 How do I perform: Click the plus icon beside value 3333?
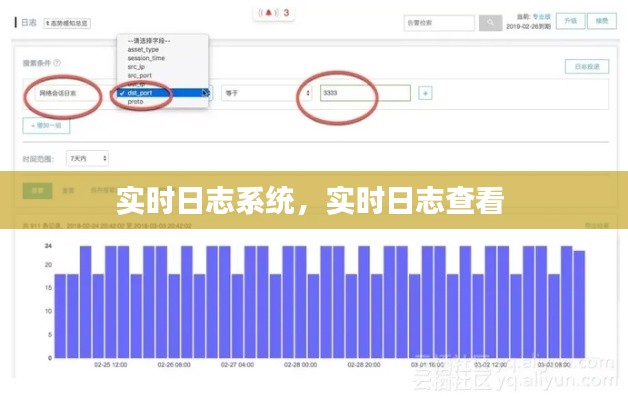425,93
